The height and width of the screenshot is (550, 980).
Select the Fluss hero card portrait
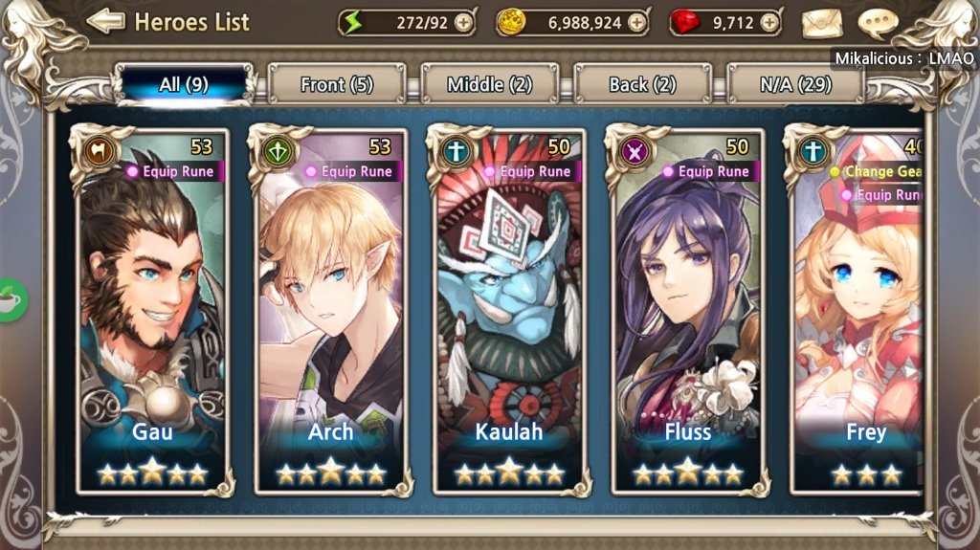[687, 311]
